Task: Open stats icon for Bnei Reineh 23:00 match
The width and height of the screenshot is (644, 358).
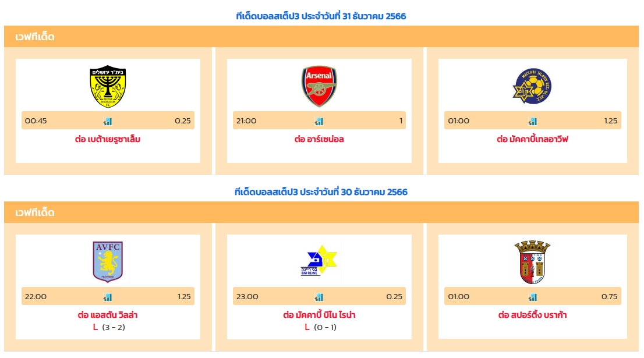Action: [319, 297]
